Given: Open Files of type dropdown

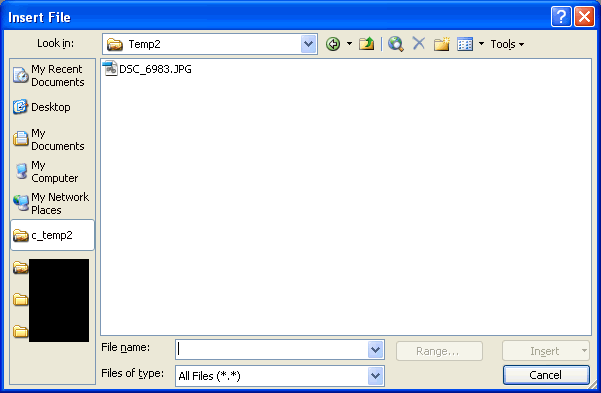Looking at the screenshot, I should (x=376, y=376).
